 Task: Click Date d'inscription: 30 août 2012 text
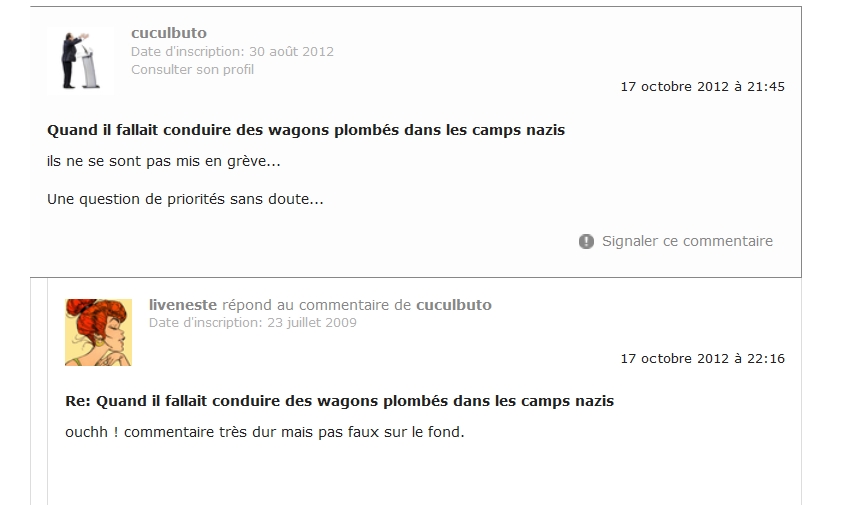click(x=232, y=52)
